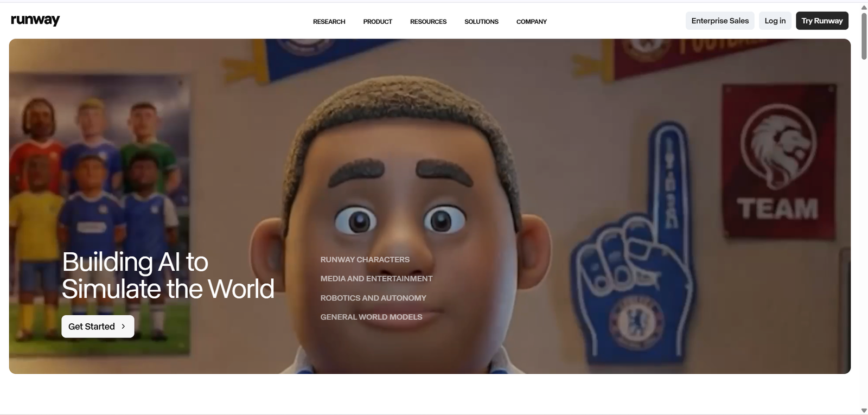Select the Media and Entertainment link
The image size is (868, 415).
(376, 279)
